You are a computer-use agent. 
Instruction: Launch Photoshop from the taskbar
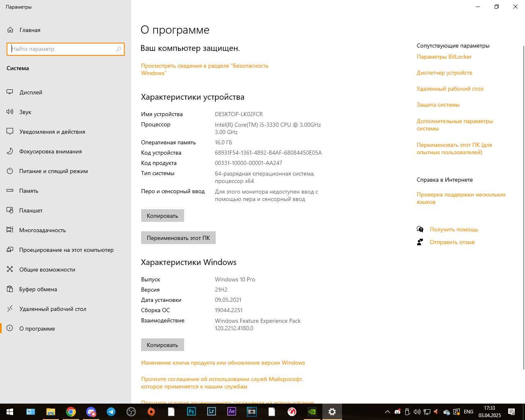click(192, 412)
